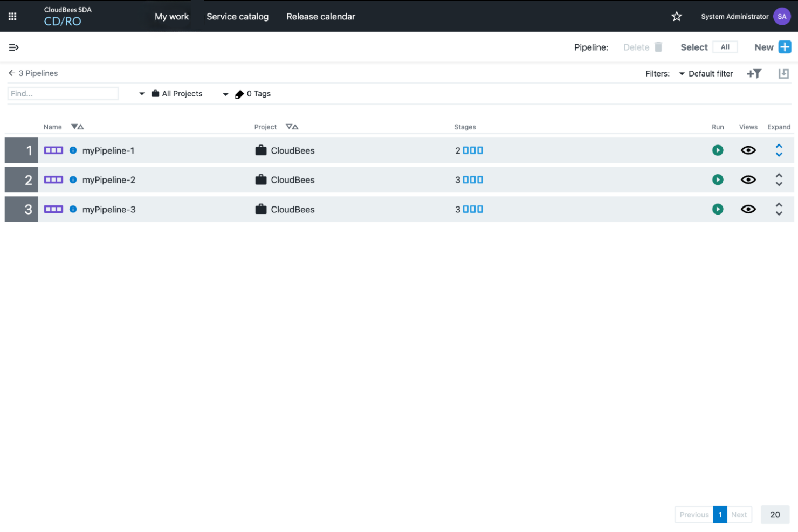
Task: Click the save filter icon next to Filters
Action: pos(783,73)
